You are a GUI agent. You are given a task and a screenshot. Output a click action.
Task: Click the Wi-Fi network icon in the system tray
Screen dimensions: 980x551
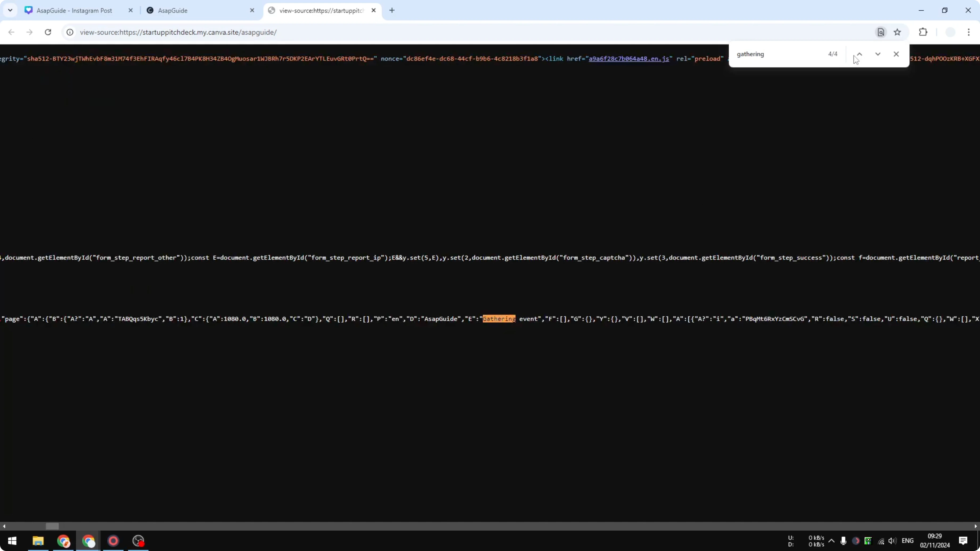pos(881,541)
